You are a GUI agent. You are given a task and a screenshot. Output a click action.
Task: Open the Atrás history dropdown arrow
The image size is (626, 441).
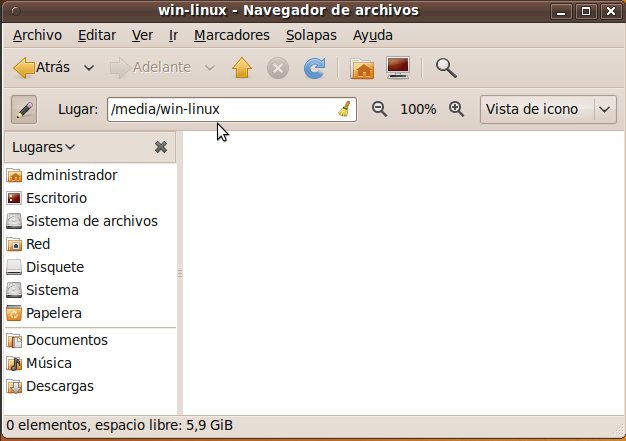click(89, 68)
